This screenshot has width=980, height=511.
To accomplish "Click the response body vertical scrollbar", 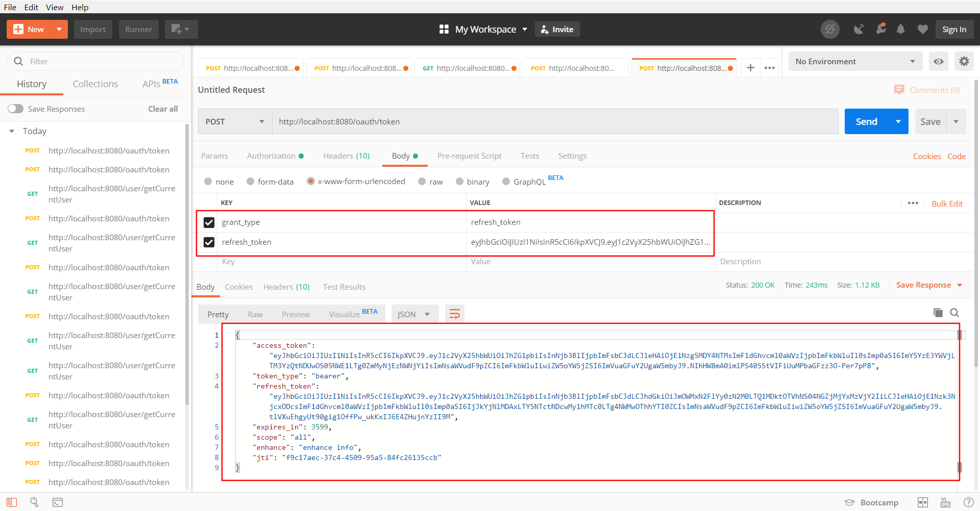I will click(960, 400).
